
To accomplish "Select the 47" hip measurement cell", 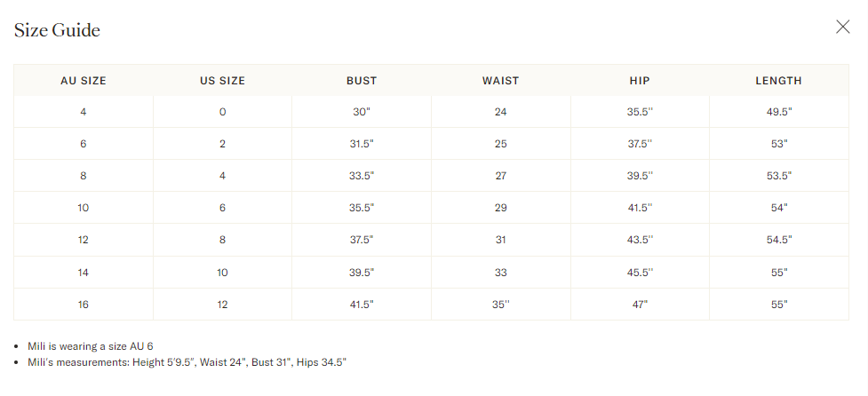I will (640, 305).
